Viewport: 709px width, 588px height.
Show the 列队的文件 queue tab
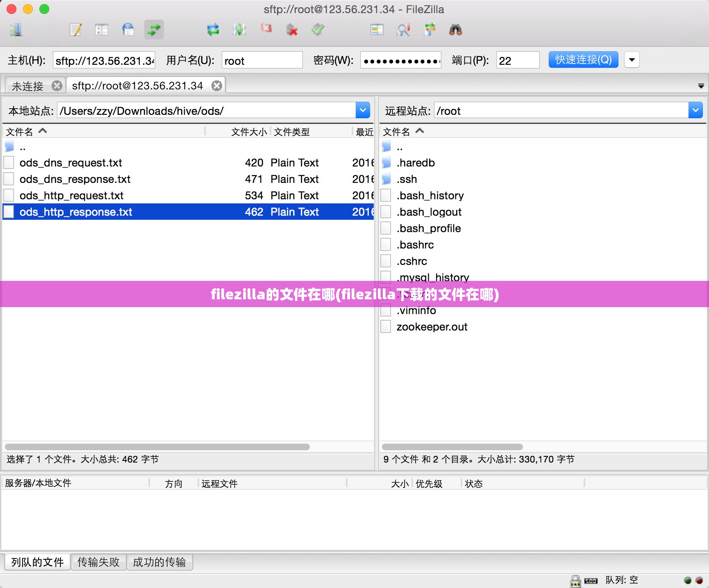37,562
